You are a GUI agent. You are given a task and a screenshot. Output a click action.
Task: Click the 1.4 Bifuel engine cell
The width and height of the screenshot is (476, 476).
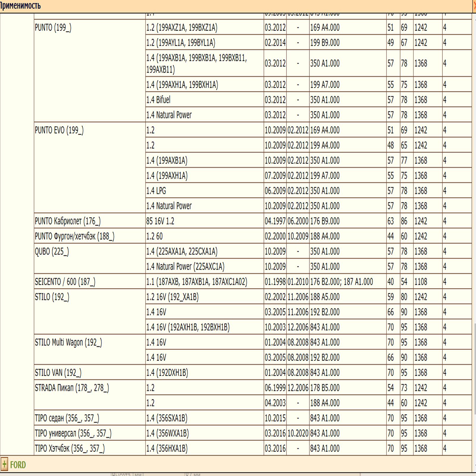click(158, 100)
